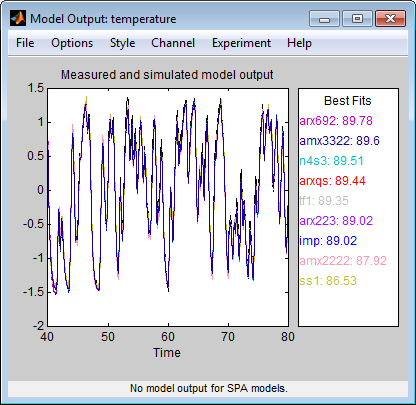Select the n4s3: 89.51 fit entry
This screenshot has height=405, width=416.
pos(331,161)
